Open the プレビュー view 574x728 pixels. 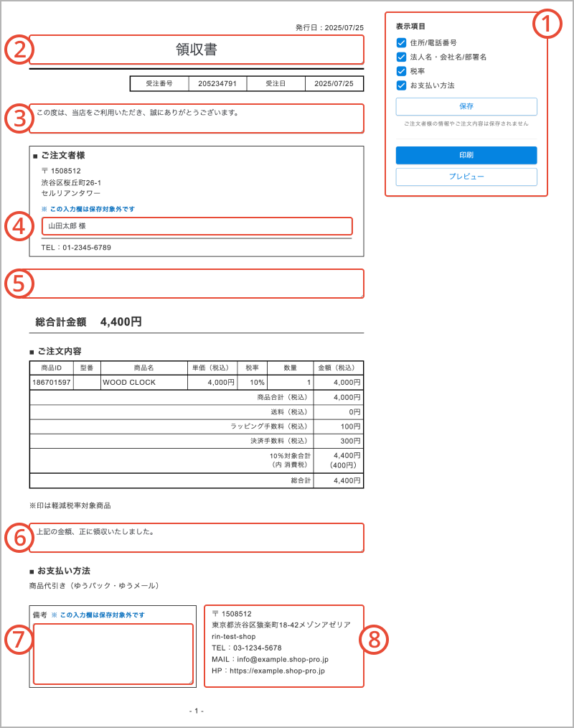(x=466, y=177)
